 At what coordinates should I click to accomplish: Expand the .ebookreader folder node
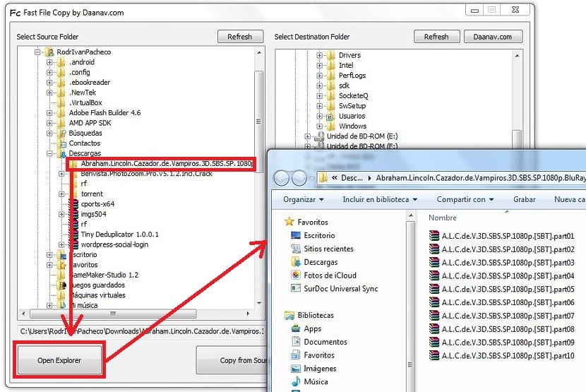(49, 83)
